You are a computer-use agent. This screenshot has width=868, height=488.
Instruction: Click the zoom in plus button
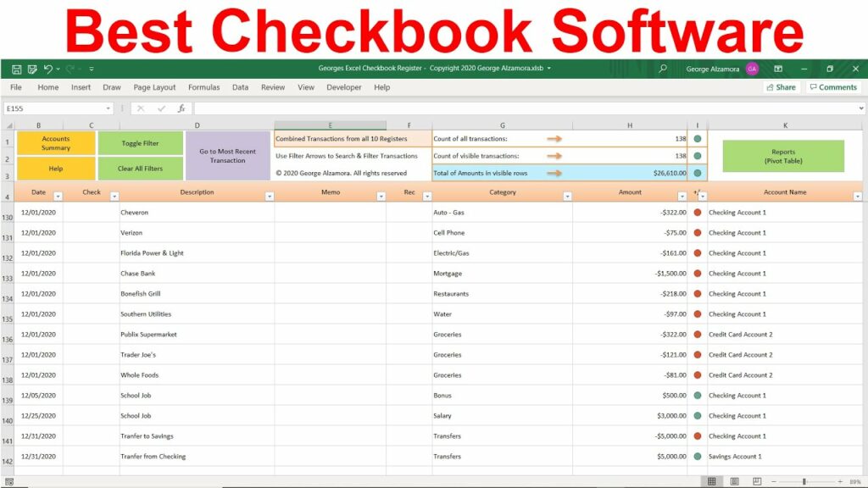point(840,482)
